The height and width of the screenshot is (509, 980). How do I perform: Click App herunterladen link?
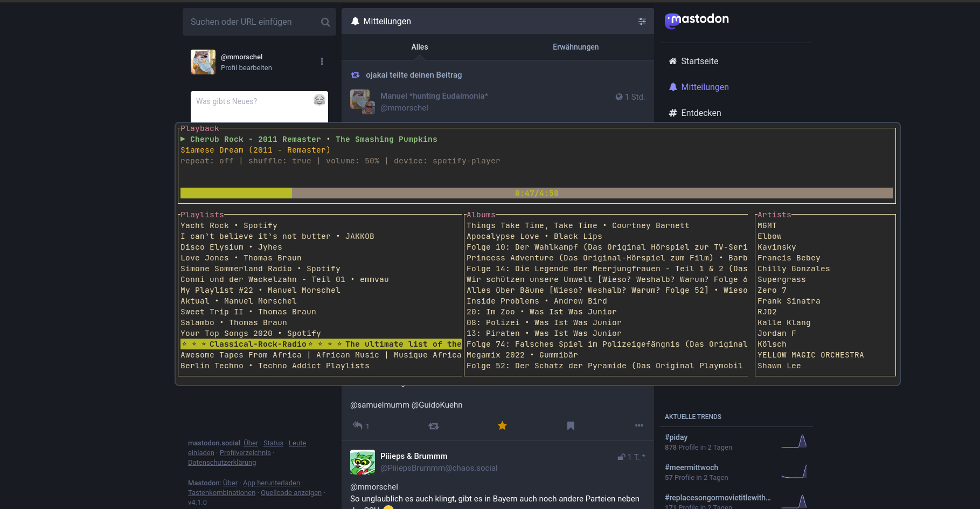click(x=272, y=483)
